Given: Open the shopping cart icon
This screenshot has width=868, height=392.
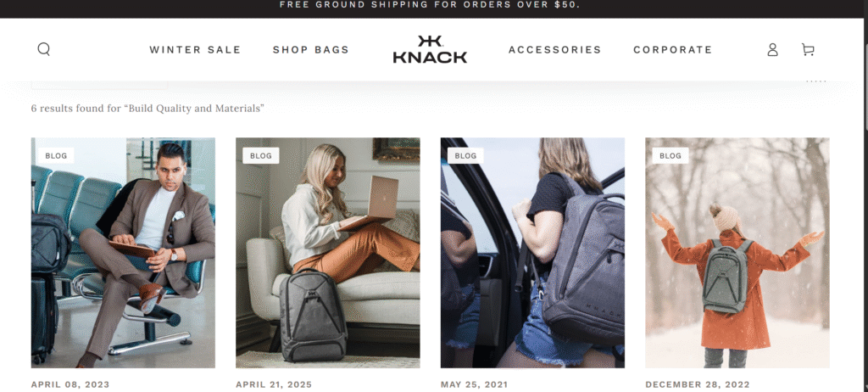Looking at the screenshot, I should coord(808,50).
